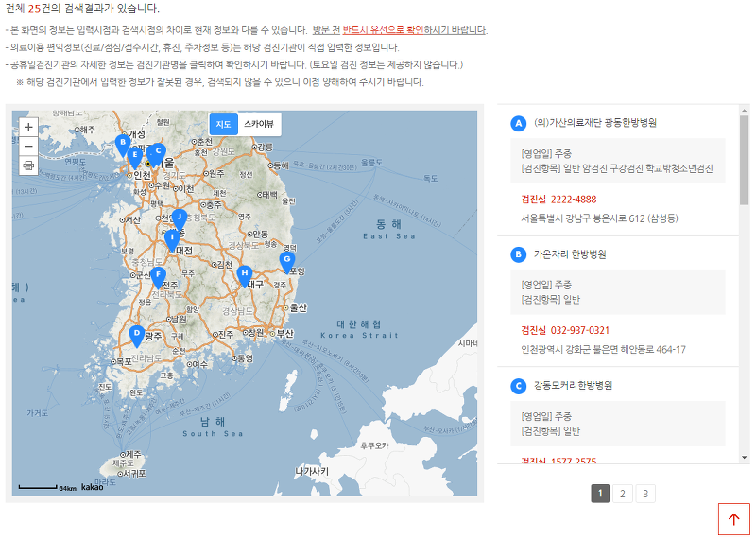This screenshot has width=756, height=540.
Task: Select map marker E near Incheon
Action: click(134, 158)
